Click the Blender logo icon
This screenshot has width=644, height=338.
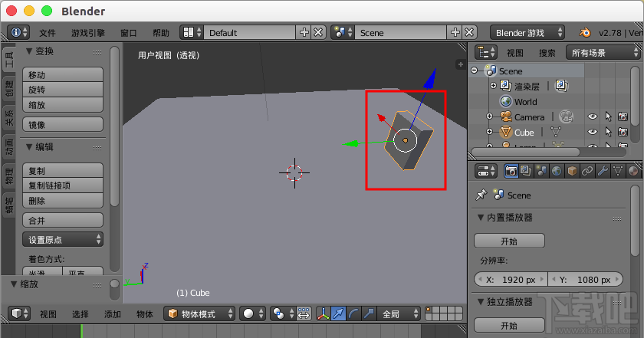(x=584, y=32)
